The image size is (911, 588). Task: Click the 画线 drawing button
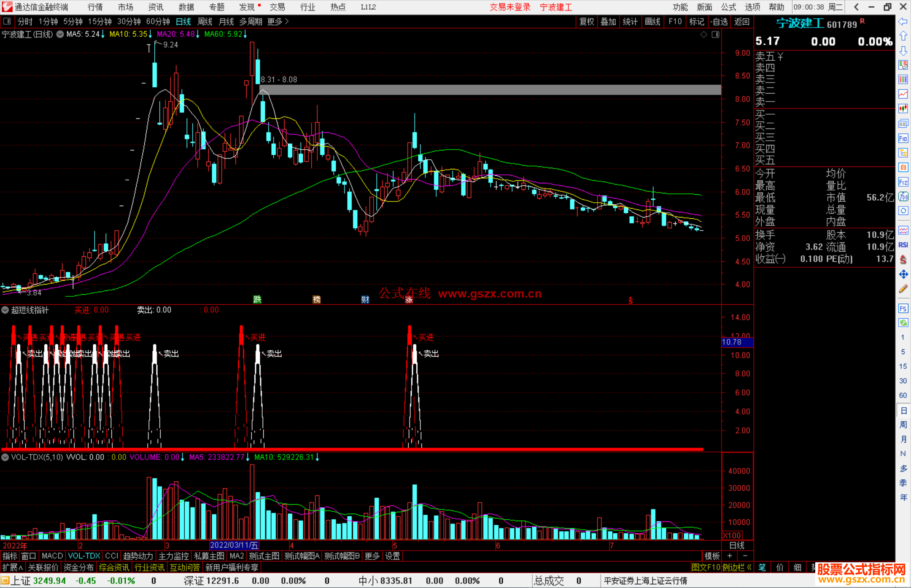[x=652, y=21]
